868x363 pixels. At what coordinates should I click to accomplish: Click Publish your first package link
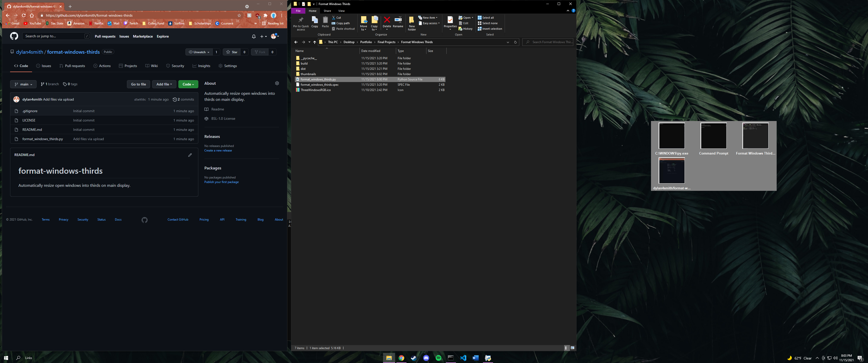(221, 182)
